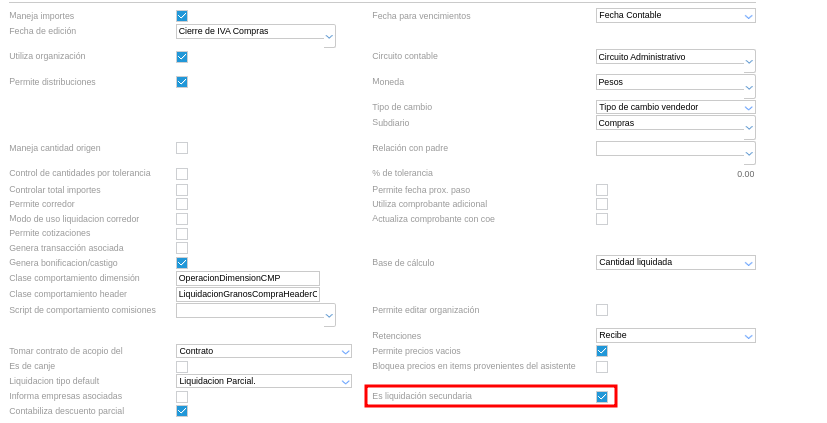Uncheck the Maneja importes checkbox

[182, 16]
